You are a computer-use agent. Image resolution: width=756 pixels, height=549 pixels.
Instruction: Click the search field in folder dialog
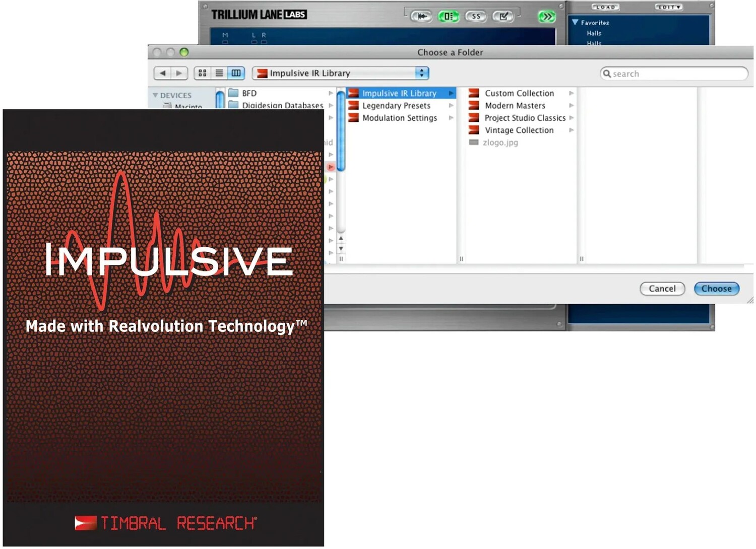(674, 74)
